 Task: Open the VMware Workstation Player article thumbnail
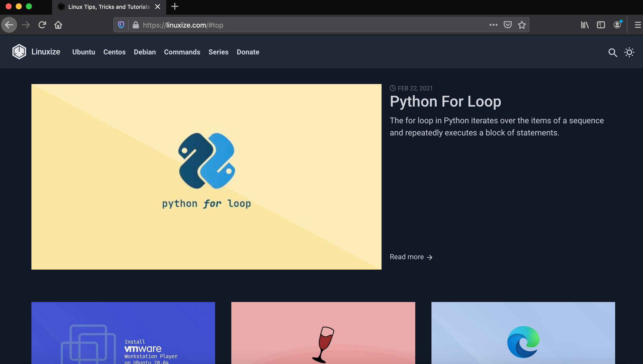[x=123, y=333]
